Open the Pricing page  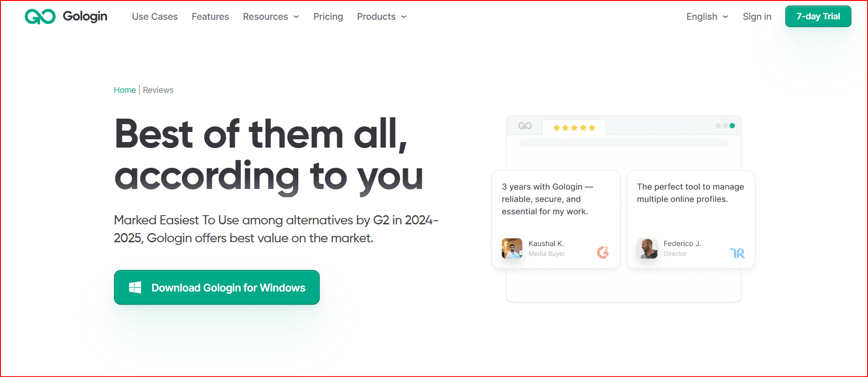pyautogui.click(x=328, y=17)
